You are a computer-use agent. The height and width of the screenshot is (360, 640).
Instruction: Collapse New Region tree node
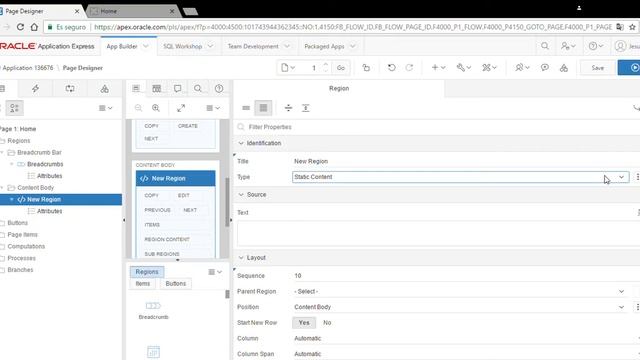point(11,199)
